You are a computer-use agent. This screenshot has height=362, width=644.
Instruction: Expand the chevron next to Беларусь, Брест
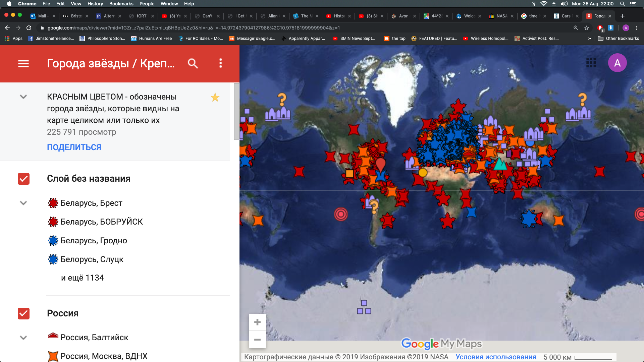(23, 203)
